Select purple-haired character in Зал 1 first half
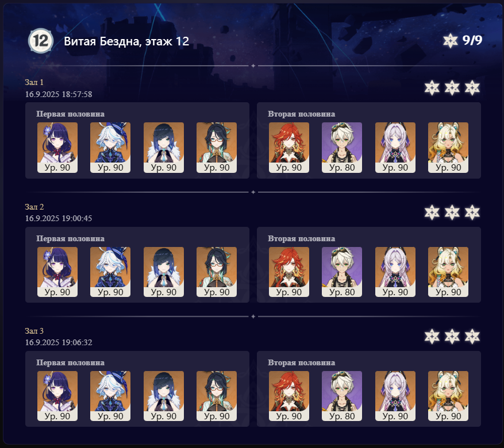 click(57, 148)
